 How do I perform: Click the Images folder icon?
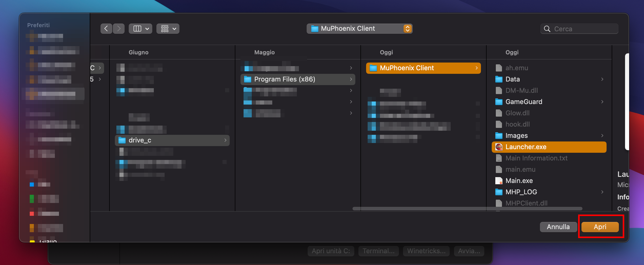coord(499,136)
